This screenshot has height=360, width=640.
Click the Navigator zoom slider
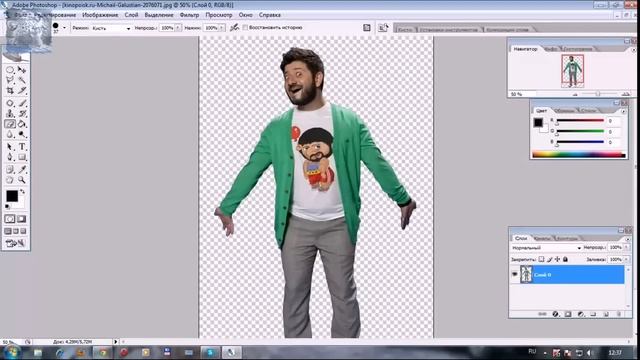coord(598,94)
